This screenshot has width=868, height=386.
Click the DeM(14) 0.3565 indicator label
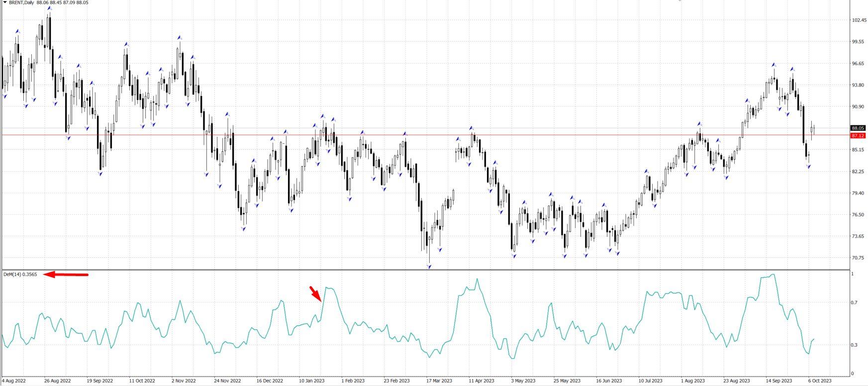(x=20, y=274)
